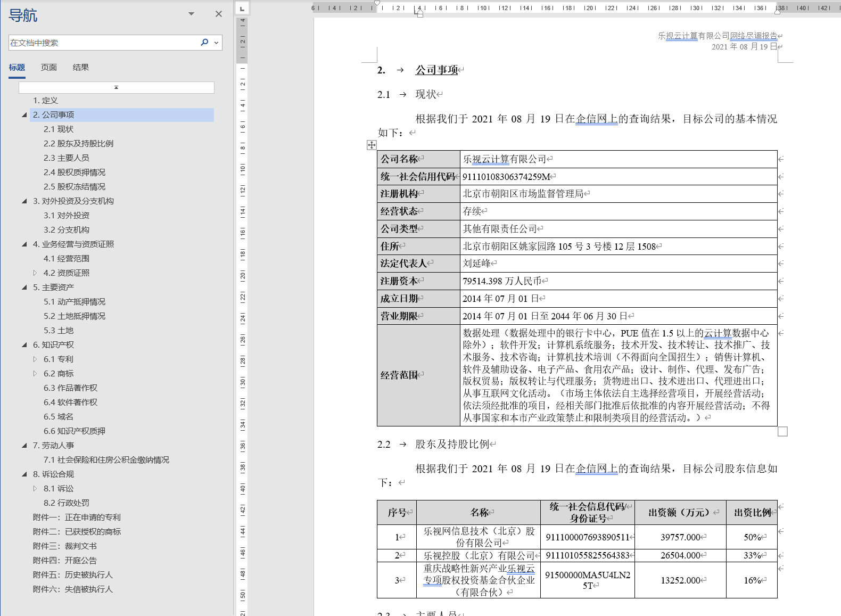Open the navigation pane task options arrow
The height and width of the screenshot is (616, 841).
(x=191, y=14)
